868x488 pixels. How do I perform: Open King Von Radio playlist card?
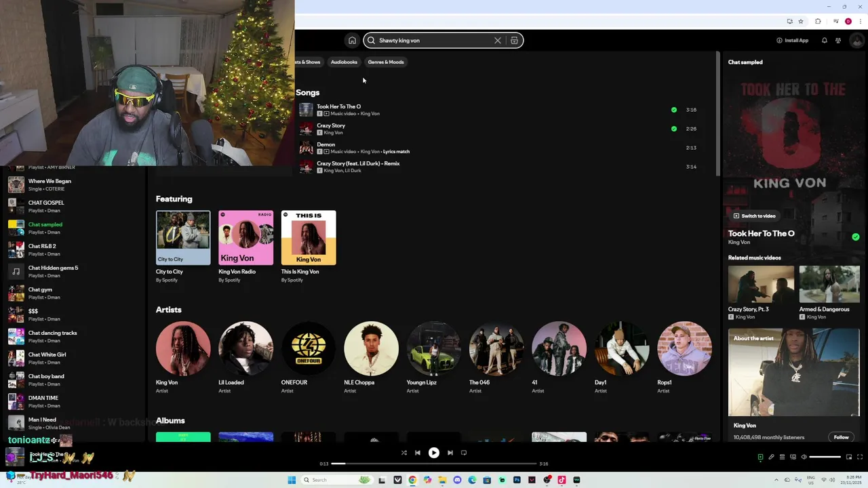246,247
